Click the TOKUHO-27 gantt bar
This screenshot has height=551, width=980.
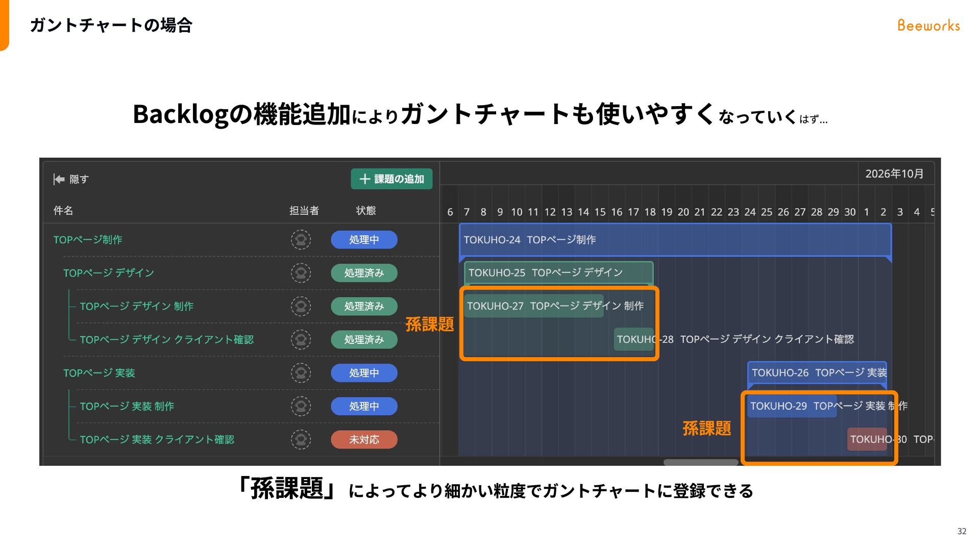pyautogui.click(x=534, y=306)
